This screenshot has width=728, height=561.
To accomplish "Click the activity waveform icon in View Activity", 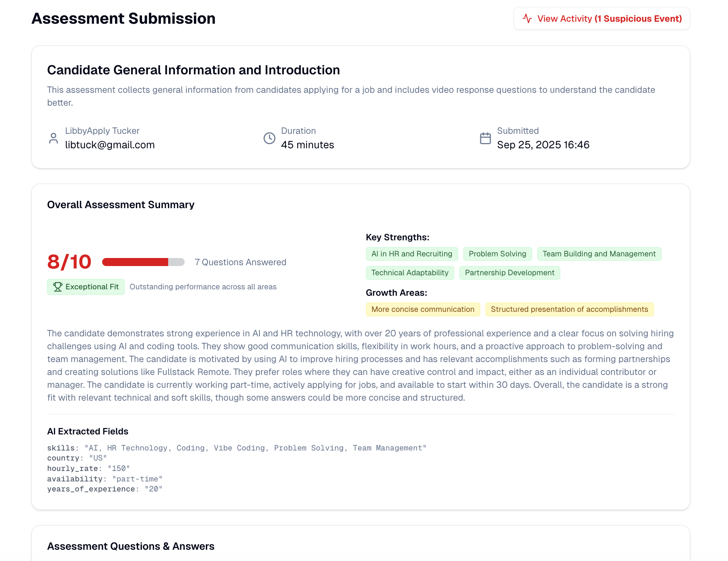I will 527,18.
